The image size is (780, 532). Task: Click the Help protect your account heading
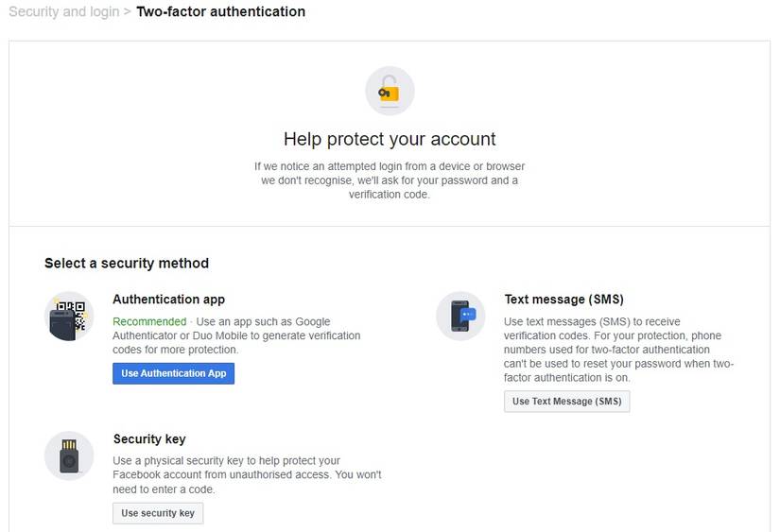click(x=390, y=139)
